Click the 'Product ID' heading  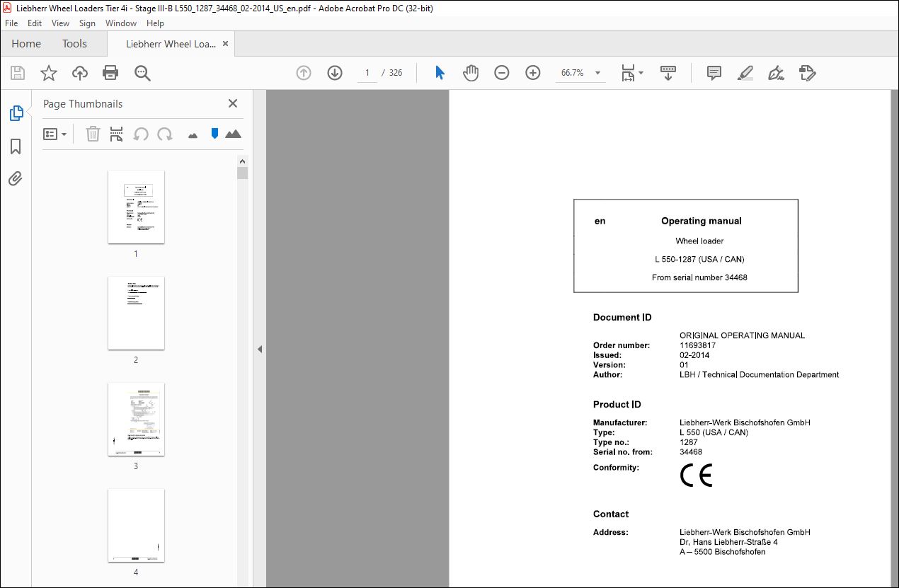pos(617,405)
